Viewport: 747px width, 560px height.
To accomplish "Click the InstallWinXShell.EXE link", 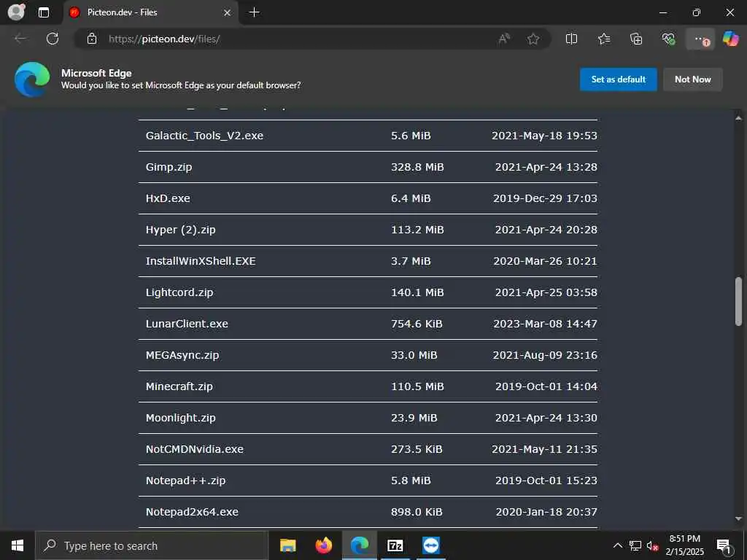I will click(x=201, y=261).
